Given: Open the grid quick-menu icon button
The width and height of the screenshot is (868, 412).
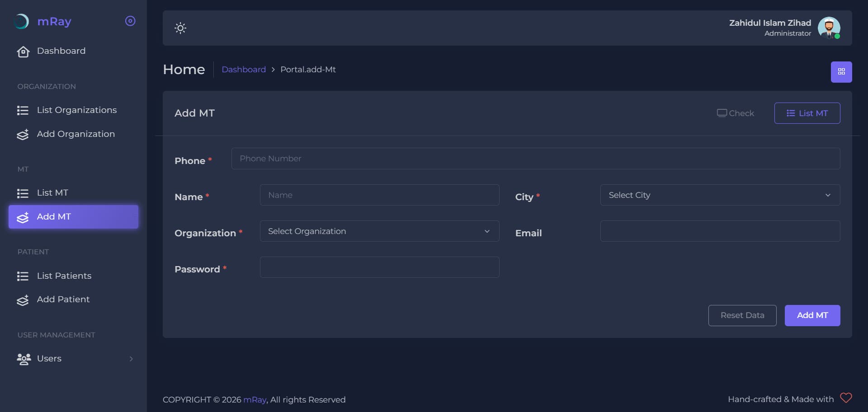Looking at the screenshot, I should [841, 72].
